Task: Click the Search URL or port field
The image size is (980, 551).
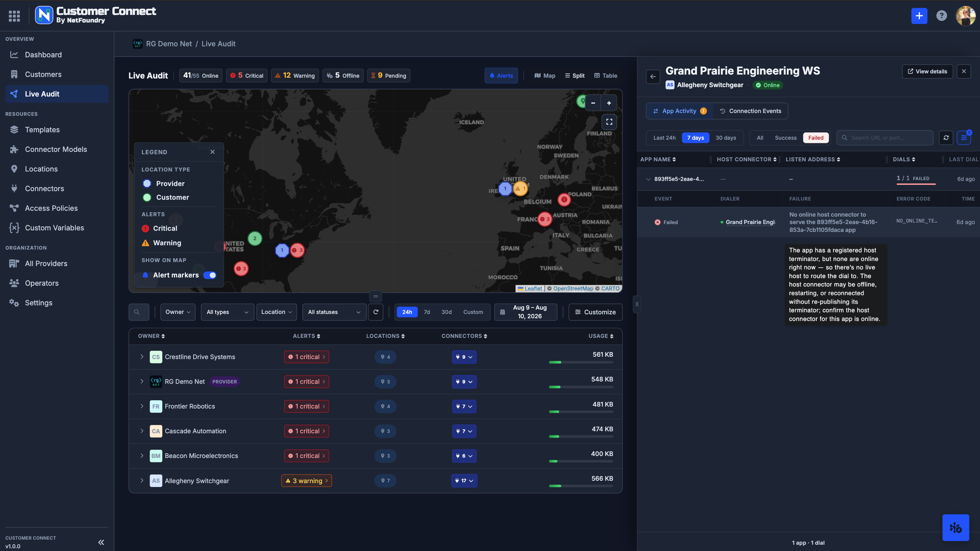Action: [x=885, y=138]
